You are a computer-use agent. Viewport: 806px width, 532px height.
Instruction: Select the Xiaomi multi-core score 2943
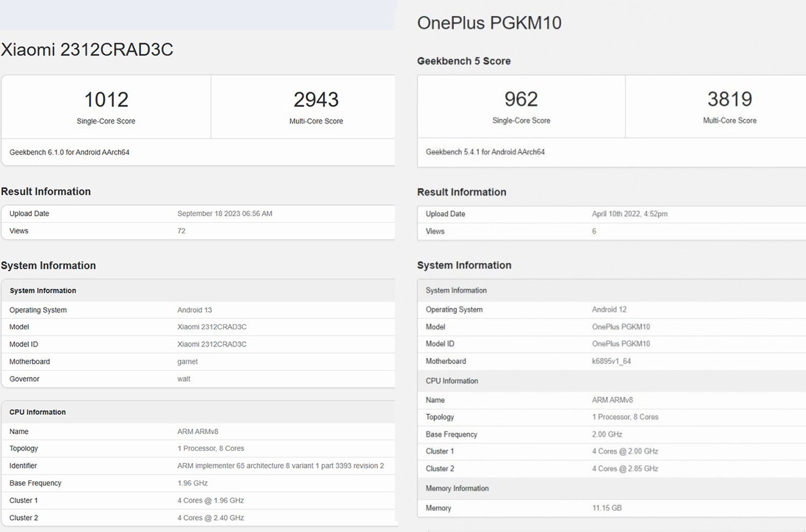[x=316, y=99]
